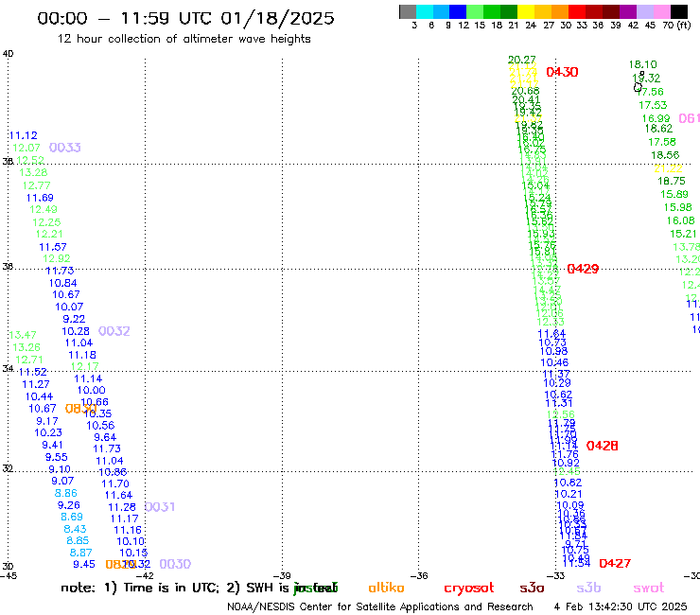This screenshot has height=615, width=700.
Task: Select the 17.53 wave height value
Action: pos(653,105)
